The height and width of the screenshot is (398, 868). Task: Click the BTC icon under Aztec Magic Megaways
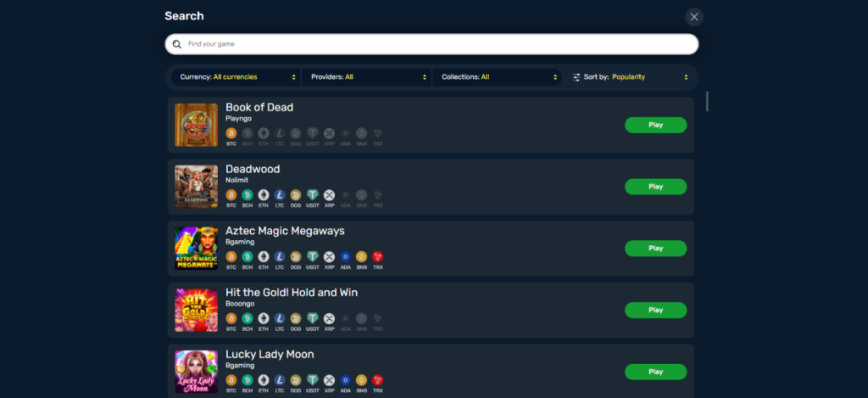[x=231, y=256]
